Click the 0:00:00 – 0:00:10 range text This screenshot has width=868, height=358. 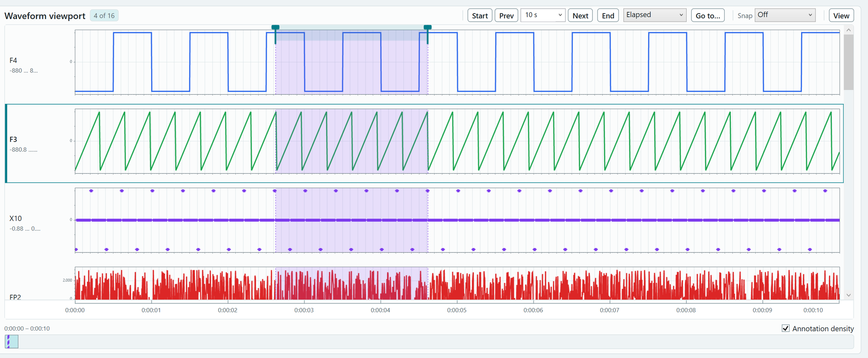(x=27, y=328)
